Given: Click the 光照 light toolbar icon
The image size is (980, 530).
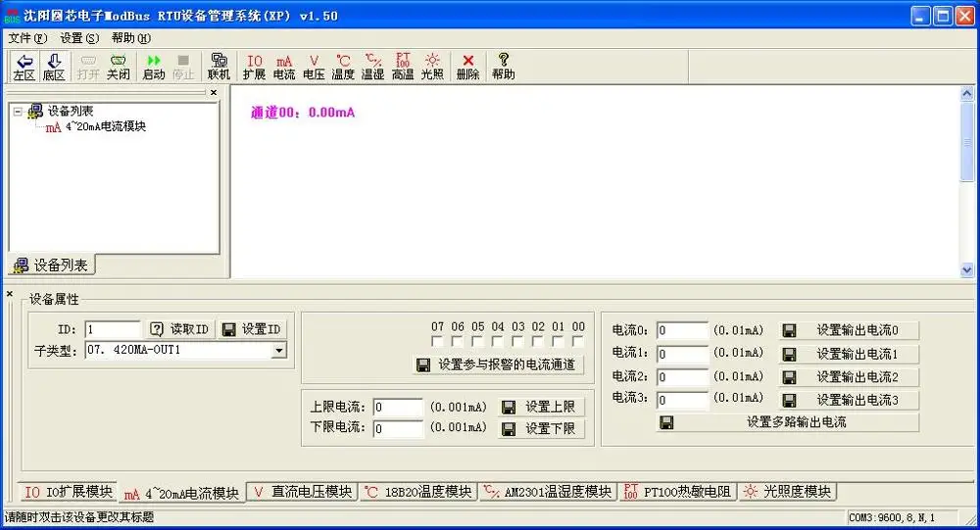Looking at the screenshot, I should coord(432,67).
